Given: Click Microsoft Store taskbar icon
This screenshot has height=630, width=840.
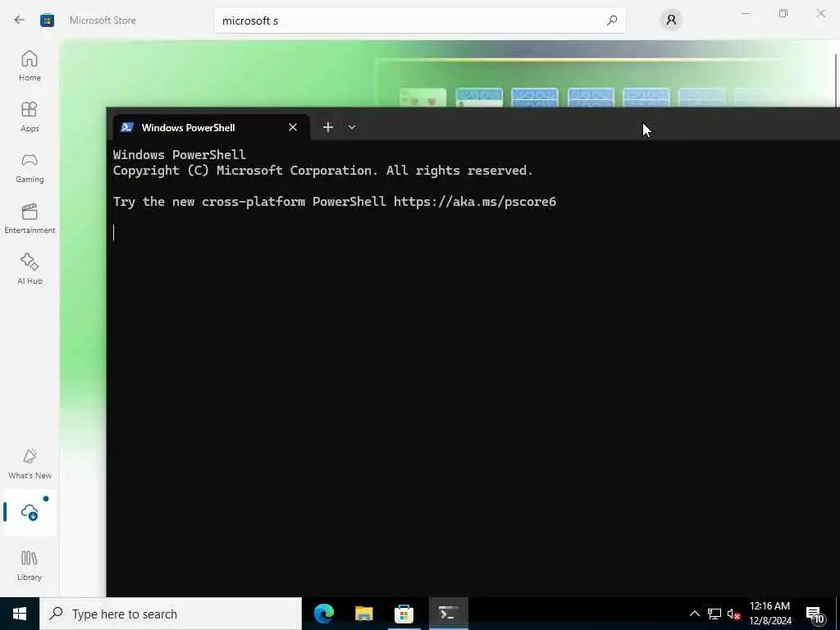Looking at the screenshot, I should click(x=404, y=614).
